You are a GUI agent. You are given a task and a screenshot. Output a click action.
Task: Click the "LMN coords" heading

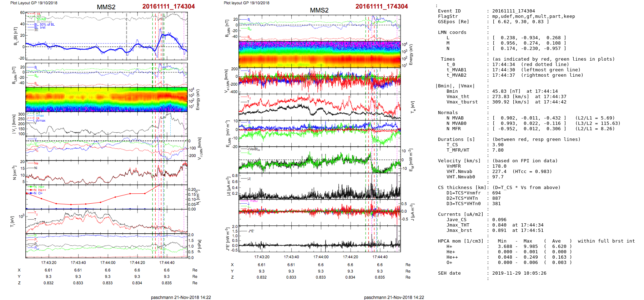pyautogui.click(x=452, y=32)
